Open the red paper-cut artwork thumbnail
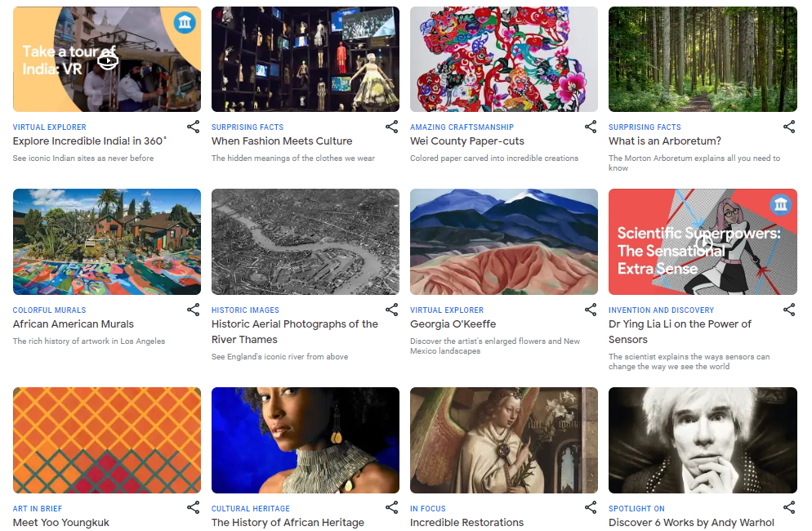812x531 pixels. (x=504, y=59)
